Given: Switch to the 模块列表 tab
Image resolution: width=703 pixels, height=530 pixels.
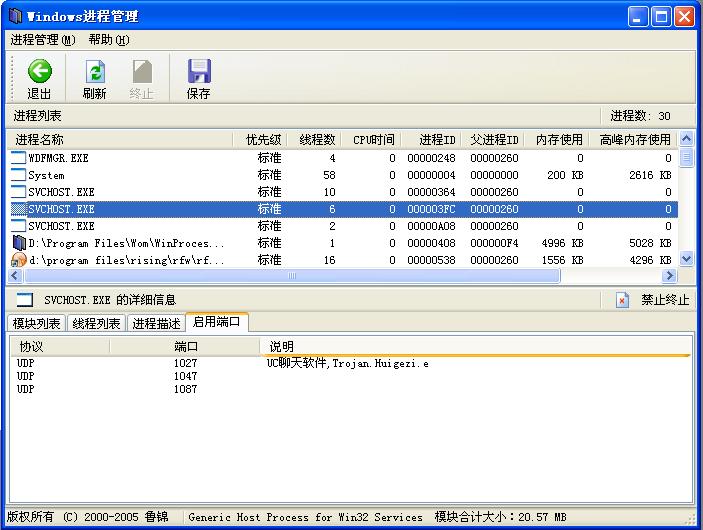Looking at the screenshot, I should (36, 323).
